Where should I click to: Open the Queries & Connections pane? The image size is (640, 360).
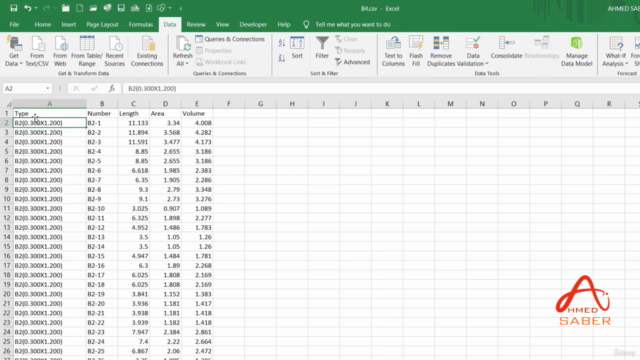tap(230, 39)
